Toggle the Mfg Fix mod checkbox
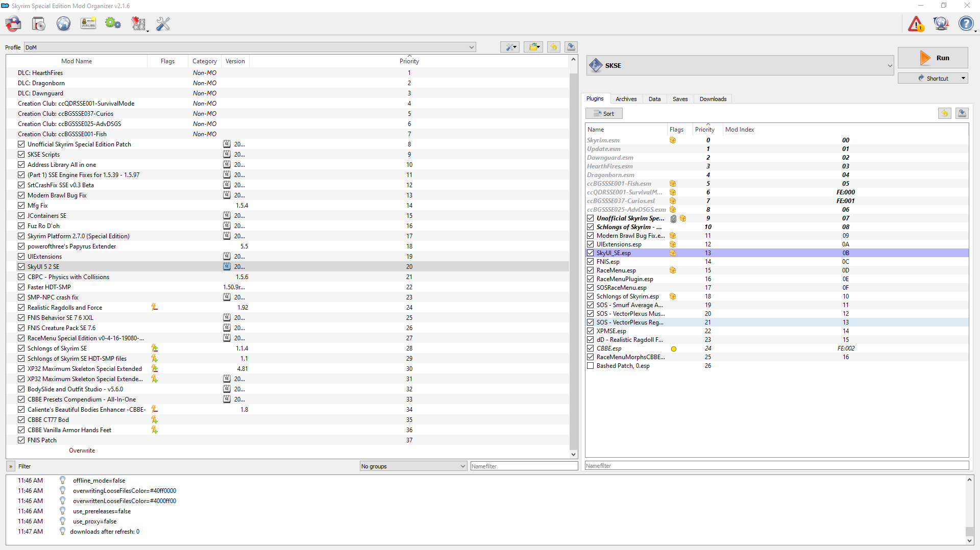Screen dimensions: 980x550 (21, 205)
